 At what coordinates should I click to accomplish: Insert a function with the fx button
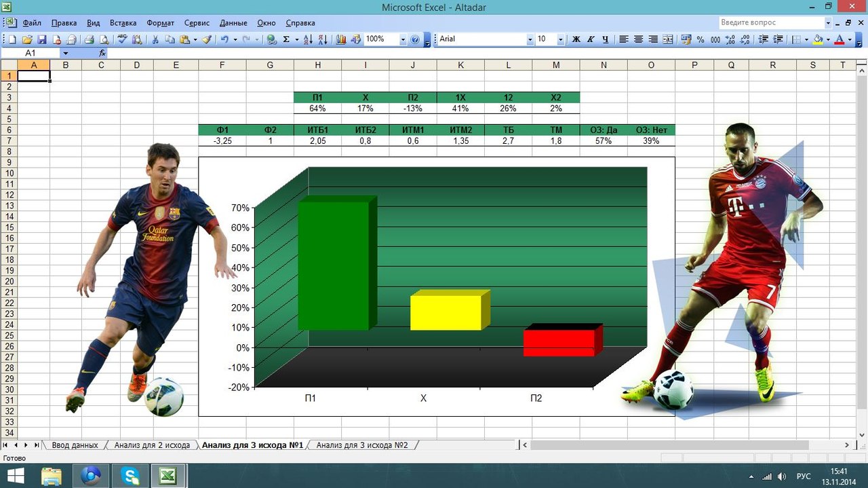point(102,53)
